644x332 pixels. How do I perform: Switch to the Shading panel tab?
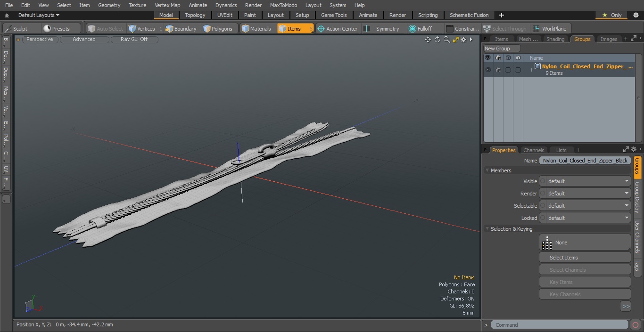555,39
